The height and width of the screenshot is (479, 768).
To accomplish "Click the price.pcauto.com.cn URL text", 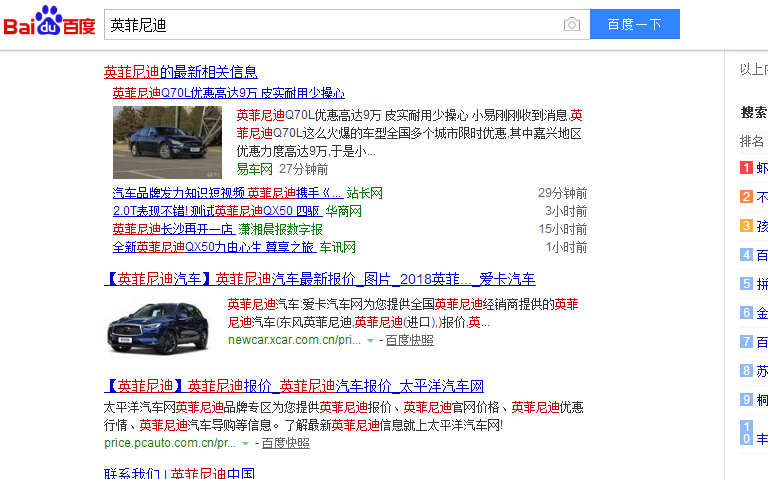I will 170,443.
